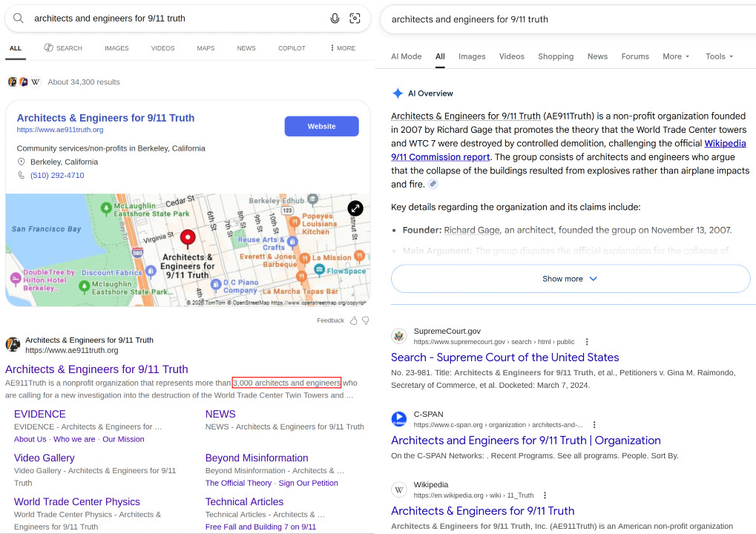Open the EVIDENCE sitelink
Image resolution: width=756 pixels, height=534 pixels.
[x=39, y=414]
